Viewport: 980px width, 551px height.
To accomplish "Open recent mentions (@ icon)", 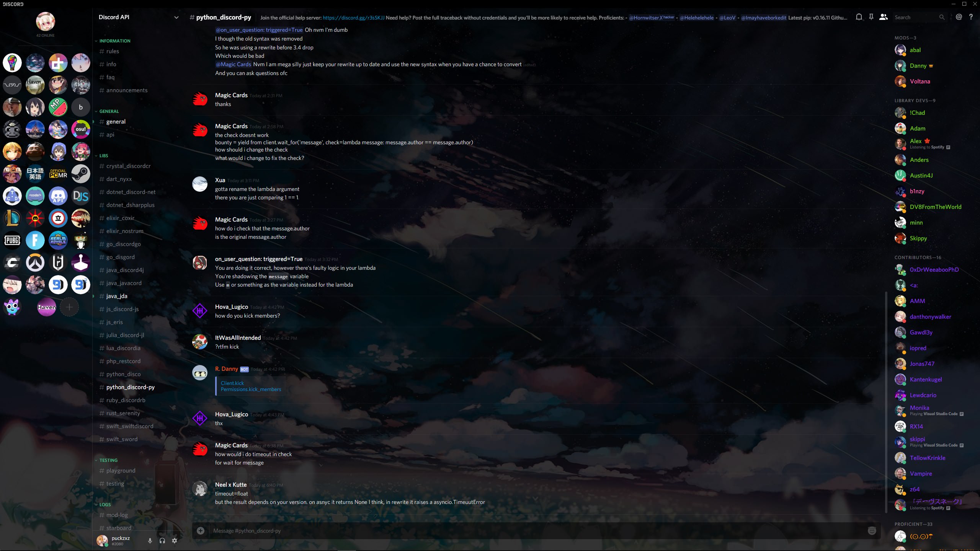I will coord(959,17).
